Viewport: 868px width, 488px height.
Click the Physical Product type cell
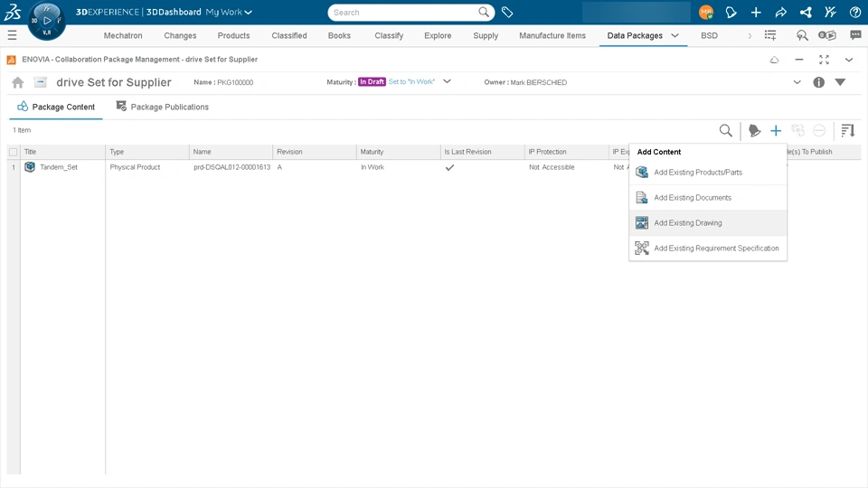coord(135,167)
